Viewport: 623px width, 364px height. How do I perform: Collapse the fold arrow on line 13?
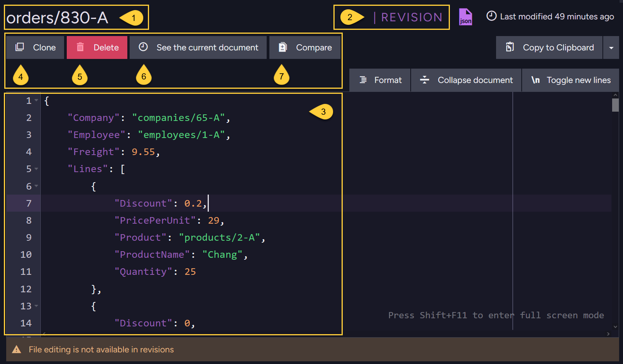36,305
